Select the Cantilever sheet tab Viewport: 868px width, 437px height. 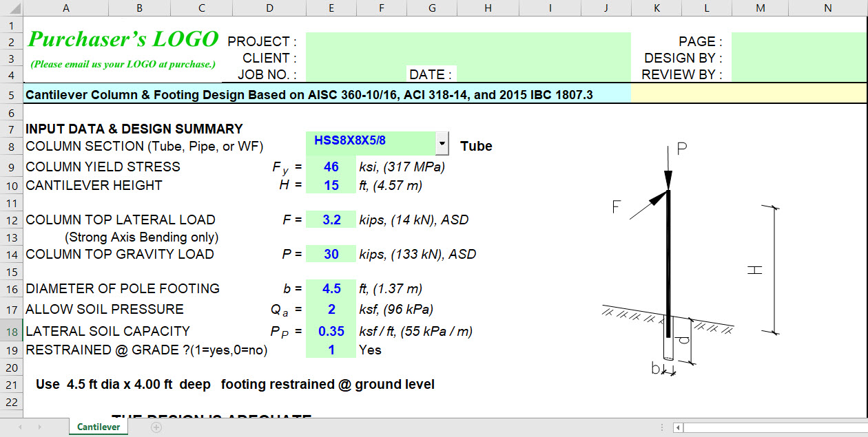98,427
